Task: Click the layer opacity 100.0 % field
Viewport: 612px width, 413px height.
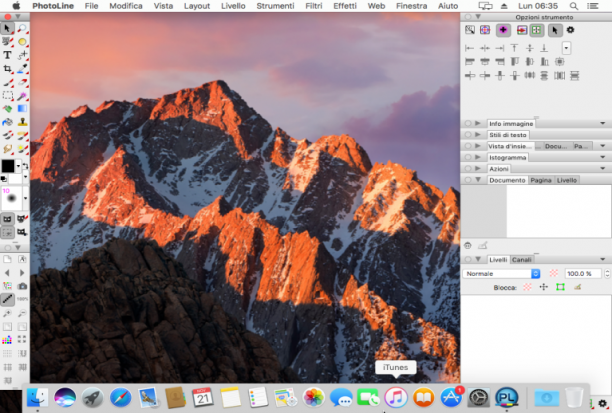Action: click(583, 274)
